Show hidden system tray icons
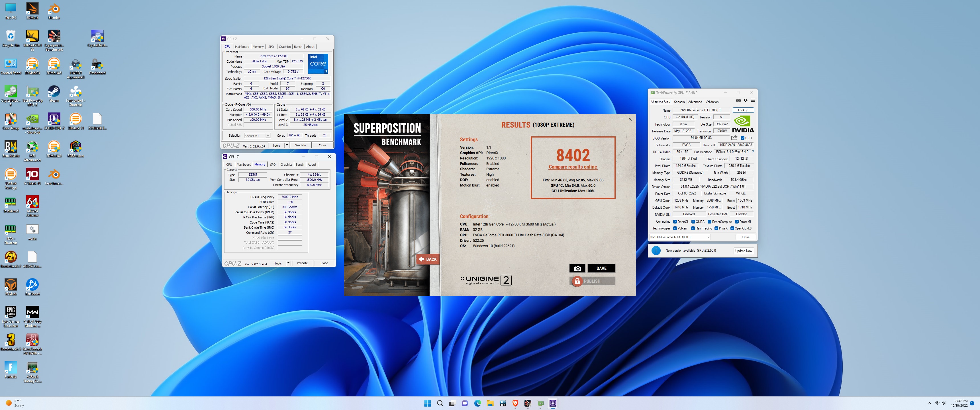980x410 pixels. [929, 403]
